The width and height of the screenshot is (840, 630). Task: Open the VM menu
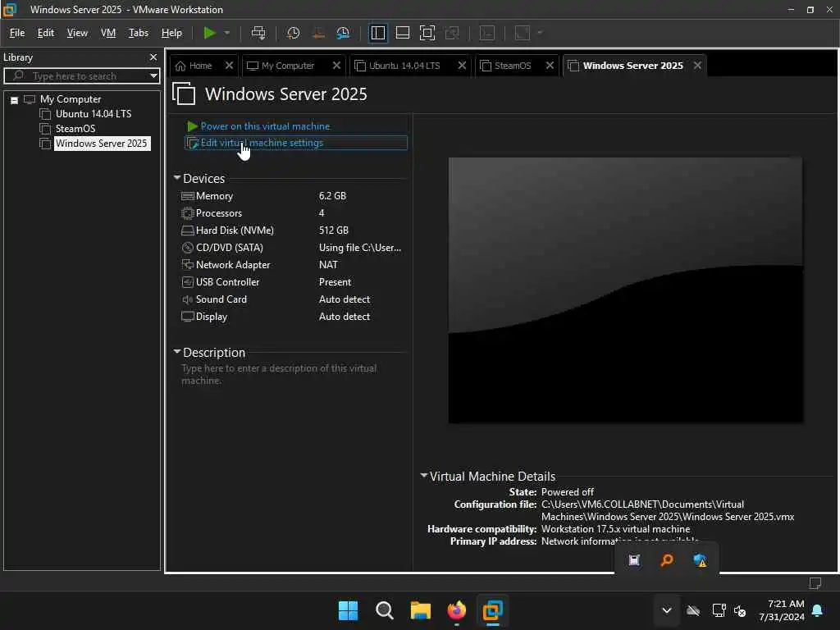(108, 33)
